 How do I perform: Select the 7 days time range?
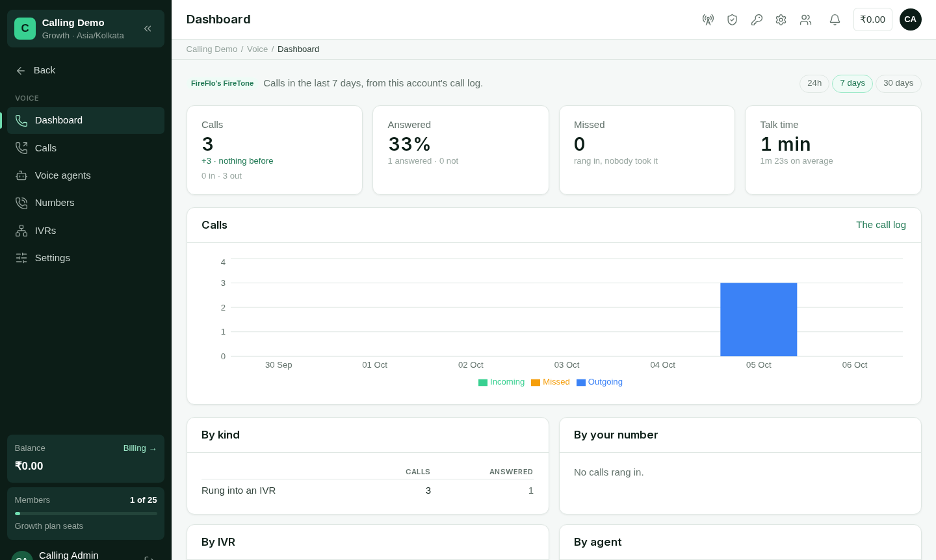click(852, 83)
